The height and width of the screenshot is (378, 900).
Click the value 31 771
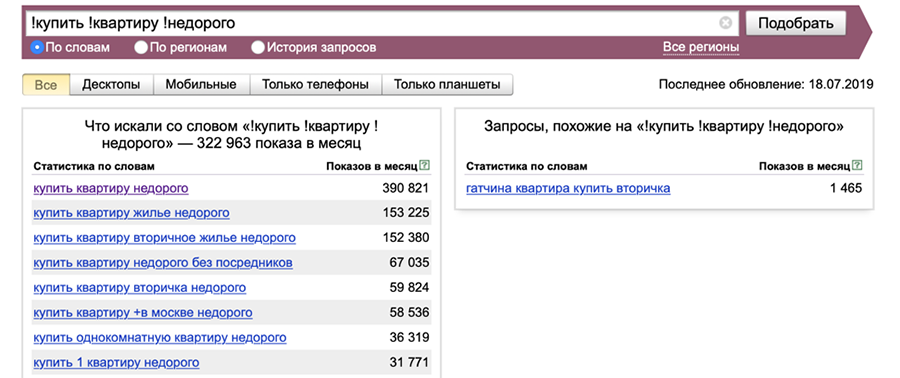(409, 363)
